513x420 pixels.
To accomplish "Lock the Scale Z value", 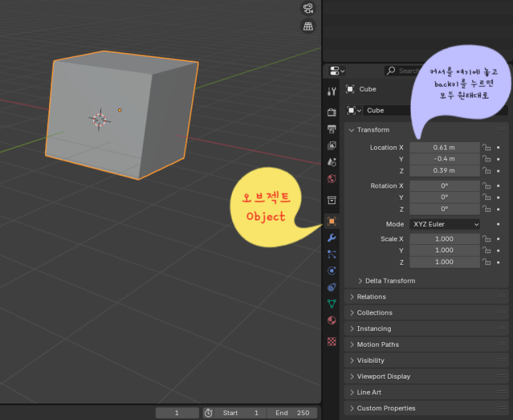I will click(x=486, y=262).
